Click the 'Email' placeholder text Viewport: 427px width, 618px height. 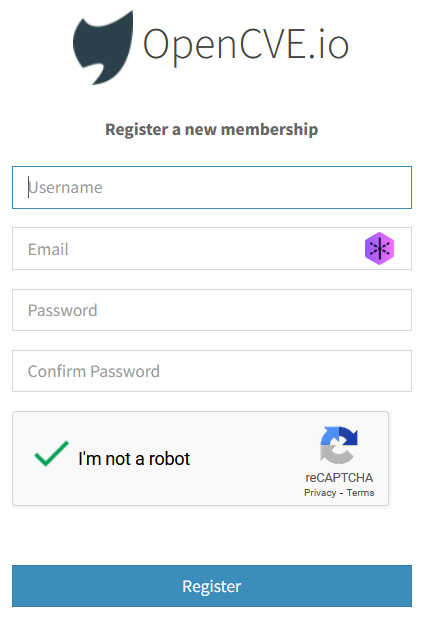[48, 249]
